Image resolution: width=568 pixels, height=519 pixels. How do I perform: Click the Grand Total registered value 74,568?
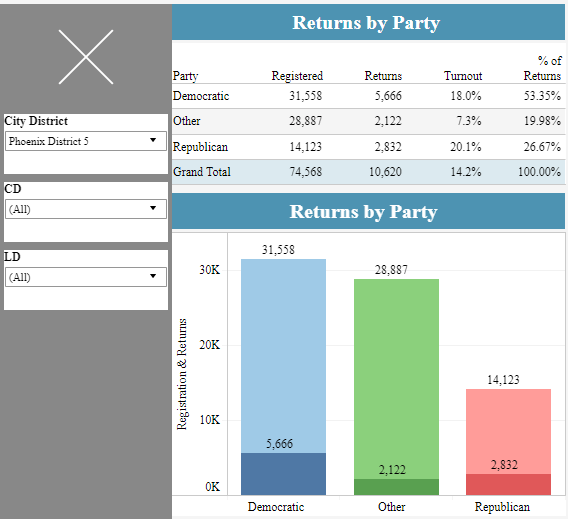pyautogui.click(x=305, y=172)
